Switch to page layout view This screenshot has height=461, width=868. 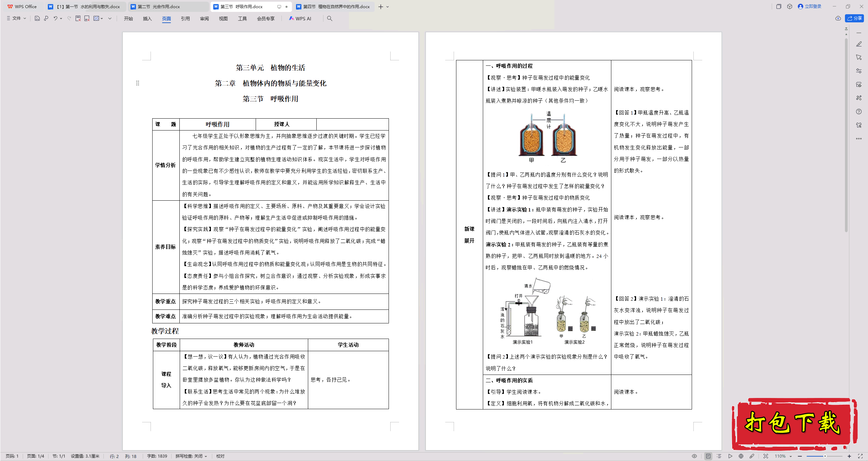point(708,456)
